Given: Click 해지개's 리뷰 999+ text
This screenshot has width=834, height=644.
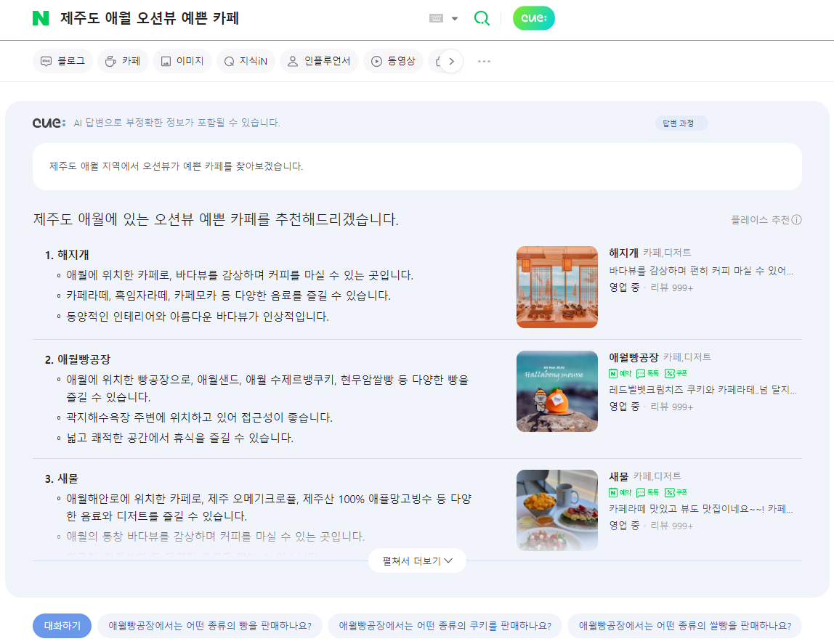Looking at the screenshot, I should click(x=672, y=288).
